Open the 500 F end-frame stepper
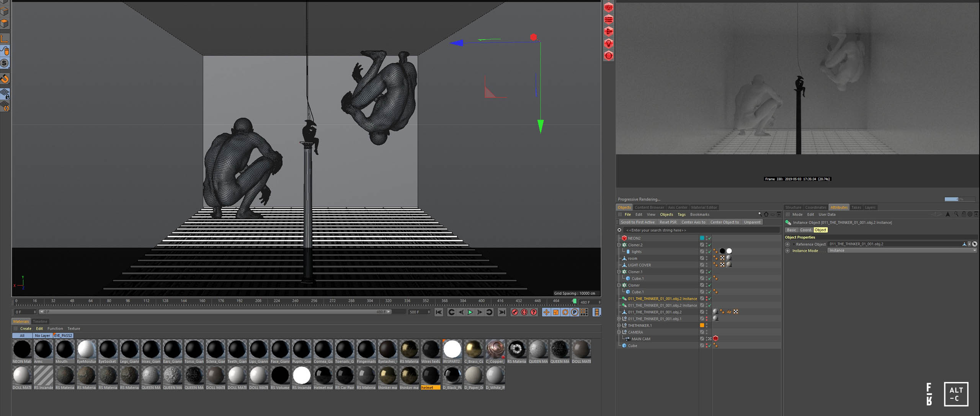 (x=429, y=312)
